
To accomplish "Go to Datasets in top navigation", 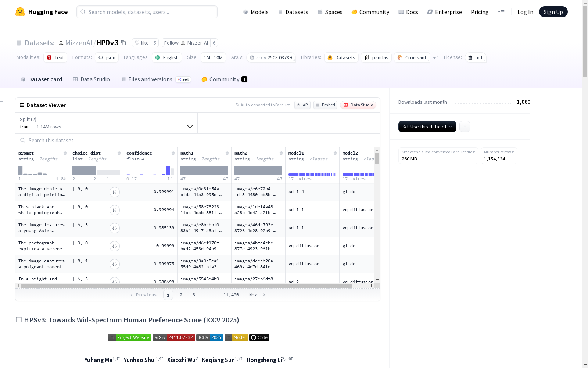I will tap(293, 12).
